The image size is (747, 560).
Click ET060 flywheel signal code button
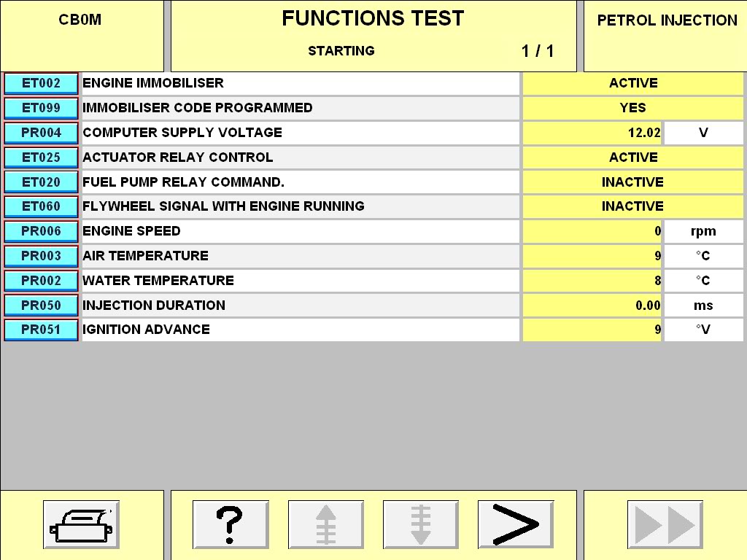click(41, 206)
